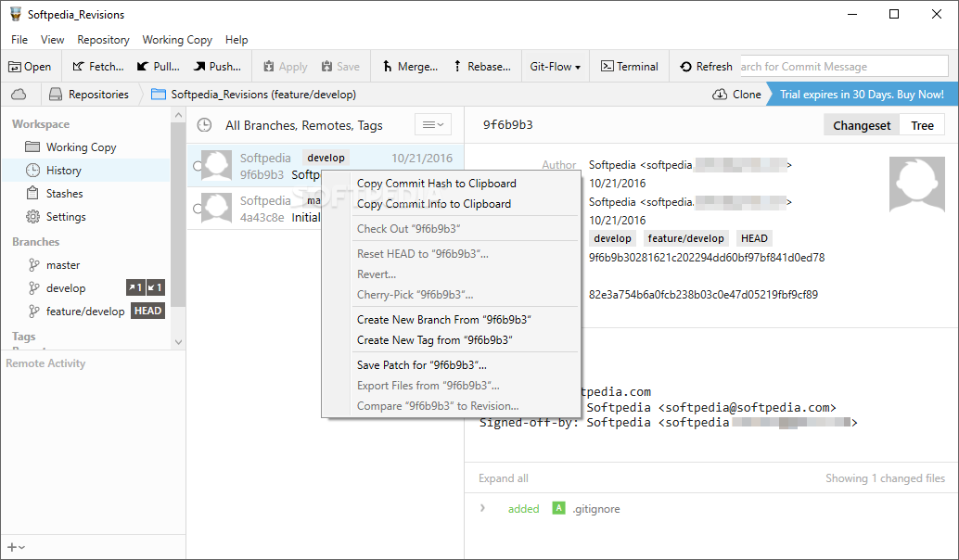Click the add plus dropdown at bottom-left

[16, 548]
